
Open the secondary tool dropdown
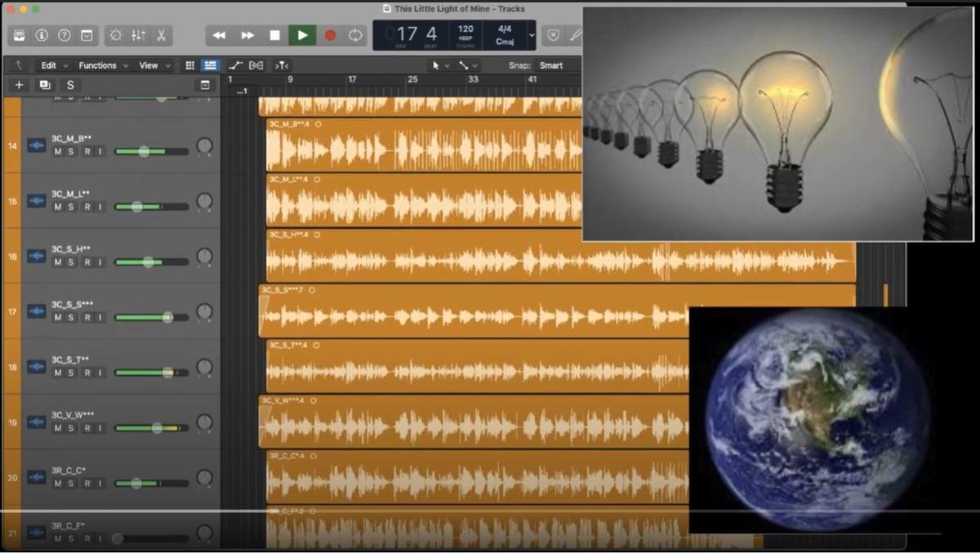(x=469, y=65)
